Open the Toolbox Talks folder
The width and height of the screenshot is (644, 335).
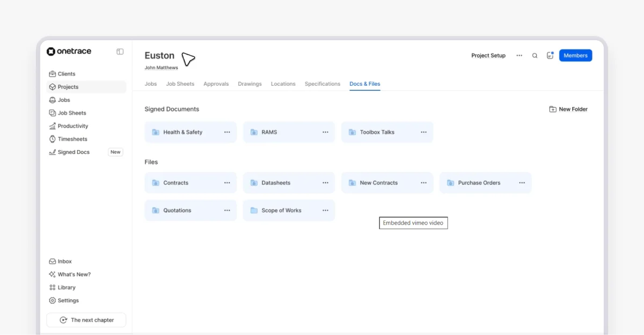point(387,132)
